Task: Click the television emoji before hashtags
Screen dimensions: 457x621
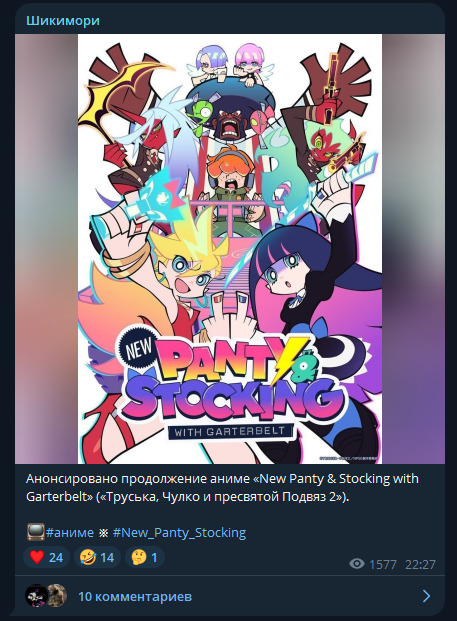Action: (35, 532)
